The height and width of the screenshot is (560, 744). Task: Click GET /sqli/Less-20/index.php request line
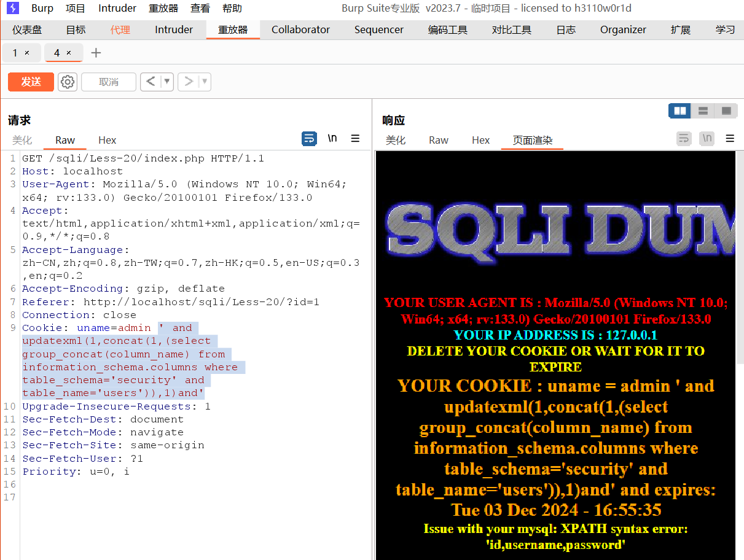143,158
